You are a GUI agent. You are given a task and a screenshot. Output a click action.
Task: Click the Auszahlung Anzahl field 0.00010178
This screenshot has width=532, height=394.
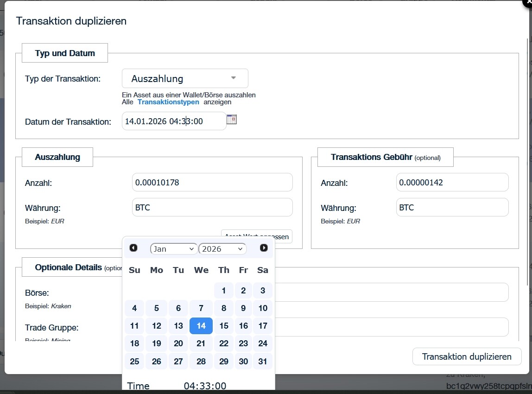pos(212,182)
